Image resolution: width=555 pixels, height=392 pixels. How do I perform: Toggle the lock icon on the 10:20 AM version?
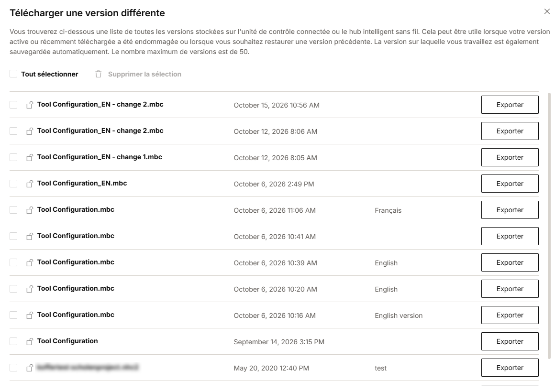coord(30,289)
